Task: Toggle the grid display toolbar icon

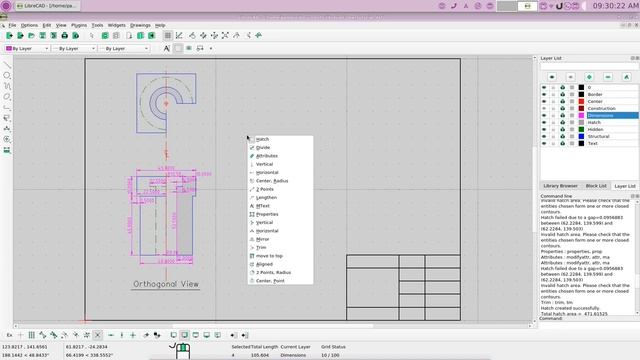Action: click(x=167, y=36)
